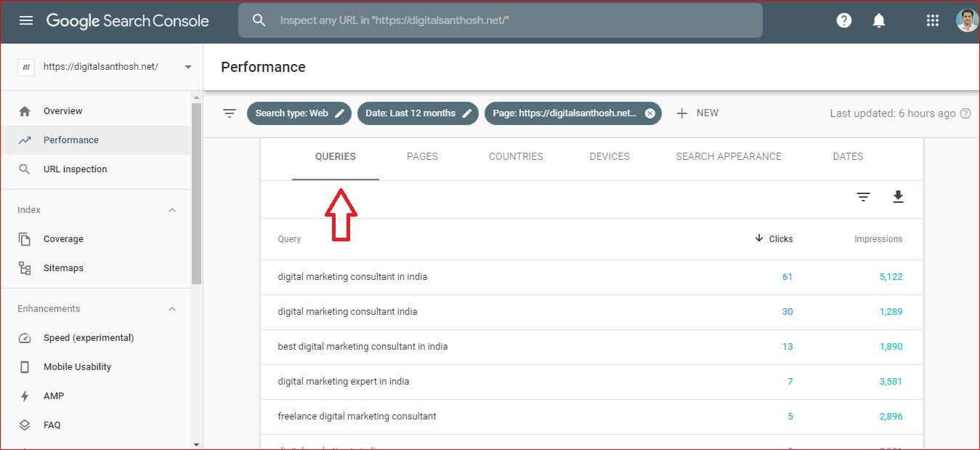Click the Performance trend icon in sidebar
Viewport: 980px width, 450px height.
[x=25, y=140]
